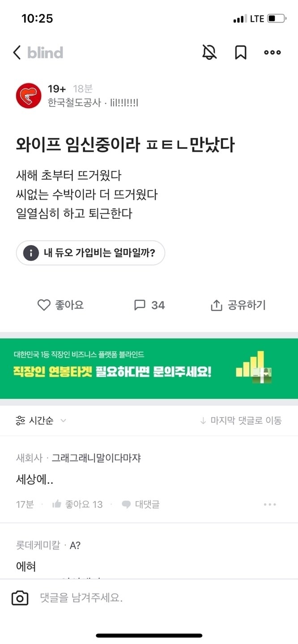
Task: Tap the 한국철도공사 company name
Action: pyautogui.click(x=74, y=103)
